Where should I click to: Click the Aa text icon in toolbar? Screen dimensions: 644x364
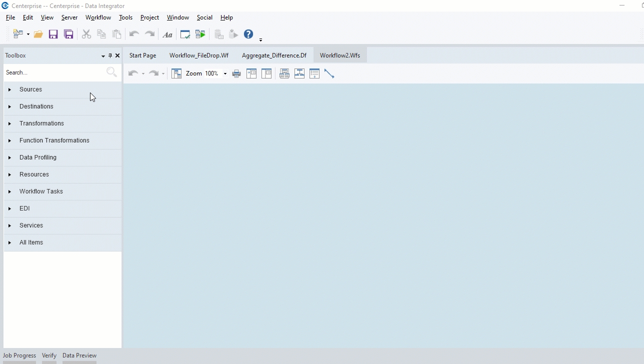[167, 34]
